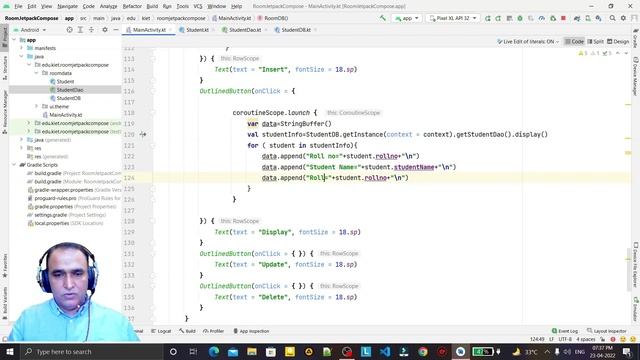Click the red Stop button in toolbar

pyautogui.click(x=564, y=18)
